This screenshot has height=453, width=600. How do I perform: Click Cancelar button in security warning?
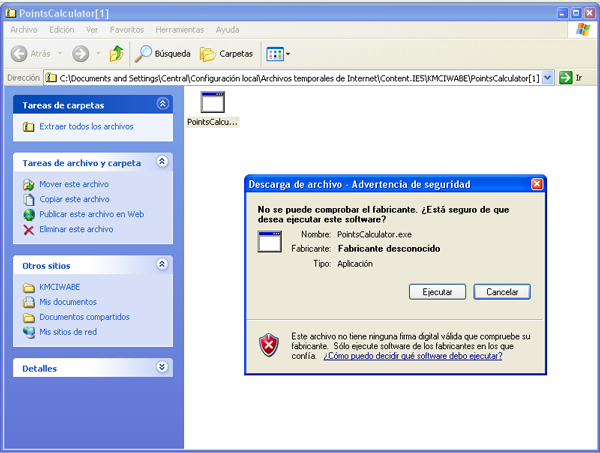502,292
